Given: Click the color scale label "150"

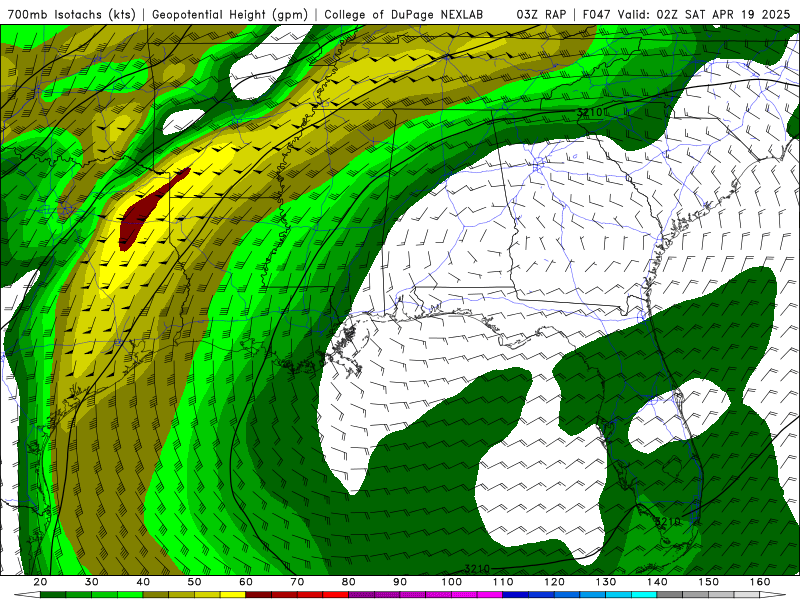Looking at the screenshot, I should click(709, 582).
